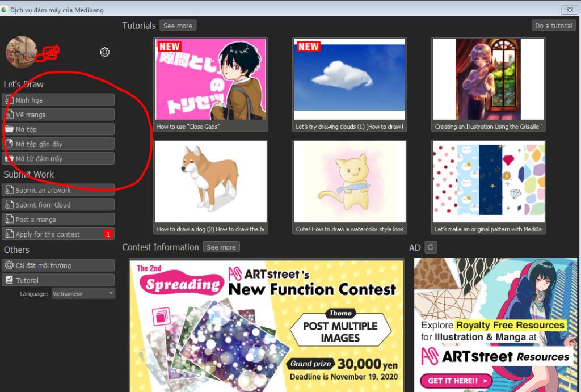The width and height of the screenshot is (581, 392).
Task: Click the Post a manga icon
Action: 9,220
